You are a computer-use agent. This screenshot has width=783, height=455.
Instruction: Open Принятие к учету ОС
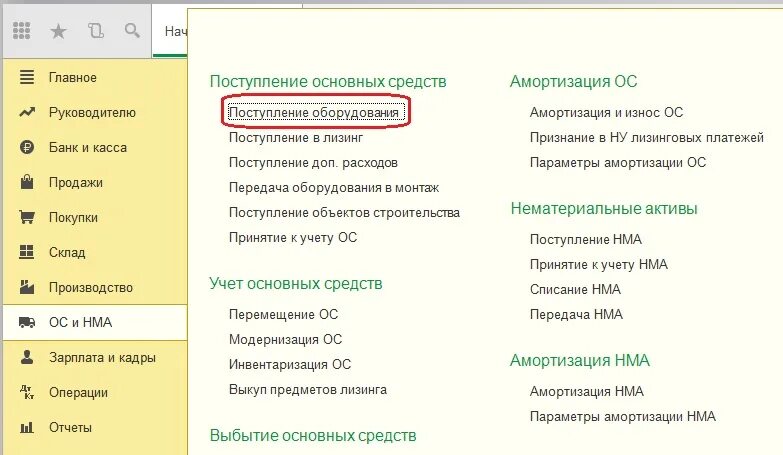click(293, 238)
